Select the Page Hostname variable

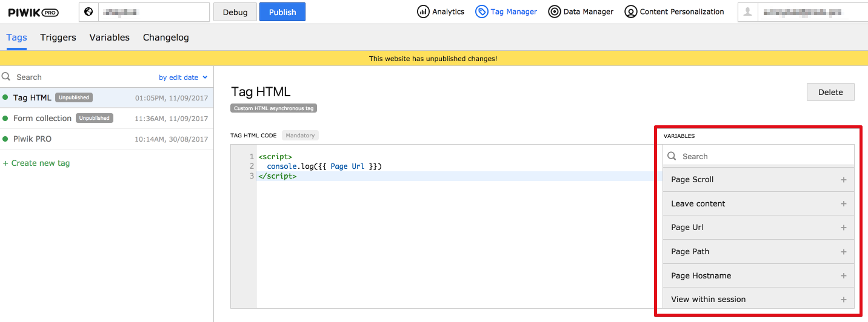point(758,275)
